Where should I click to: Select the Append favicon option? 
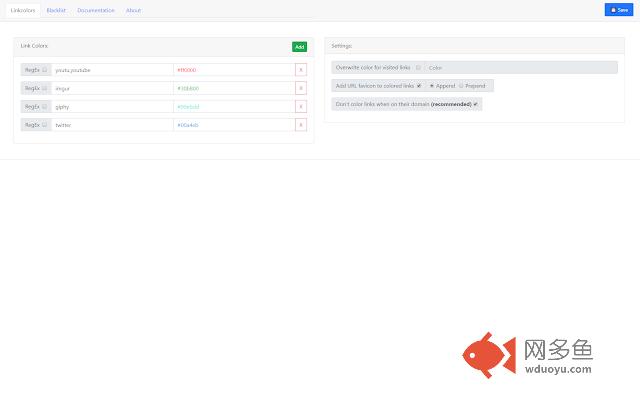coord(432,86)
